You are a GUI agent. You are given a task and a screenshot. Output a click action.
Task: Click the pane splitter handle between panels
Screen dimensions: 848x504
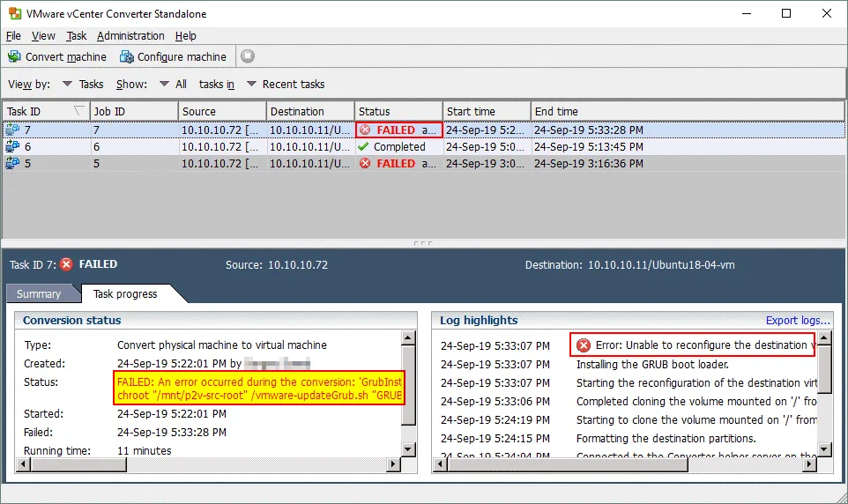[x=423, y=243]
